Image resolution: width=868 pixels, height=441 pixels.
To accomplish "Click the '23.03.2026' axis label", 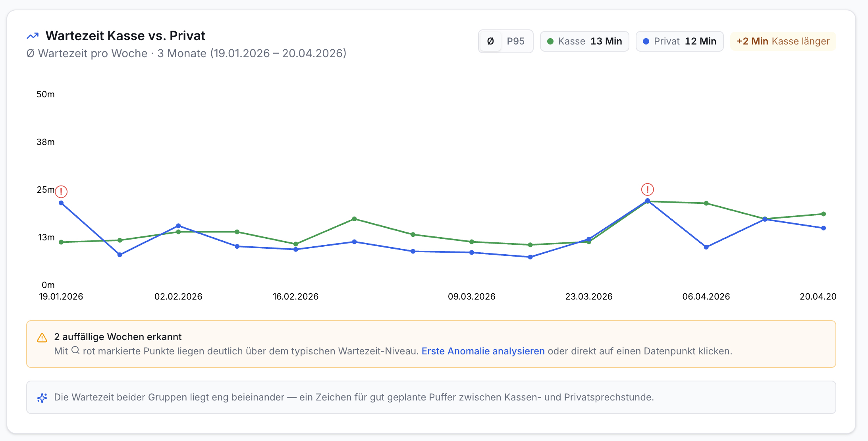I will click(589, 296).
